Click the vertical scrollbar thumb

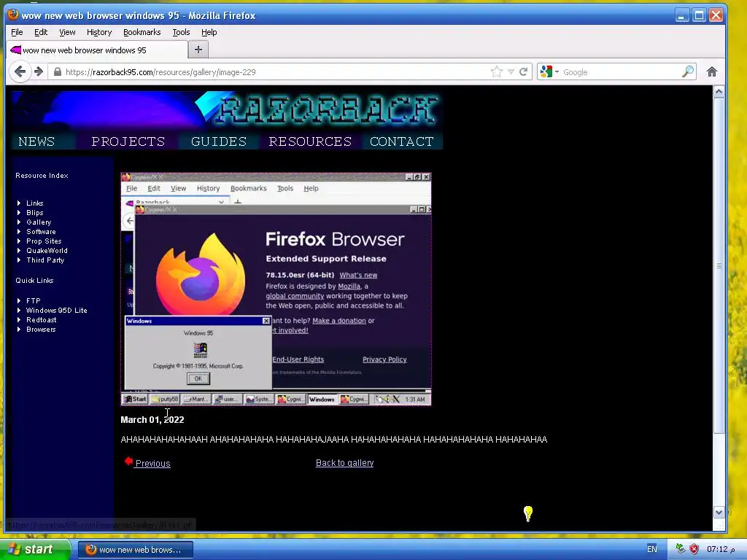(719, 265)
